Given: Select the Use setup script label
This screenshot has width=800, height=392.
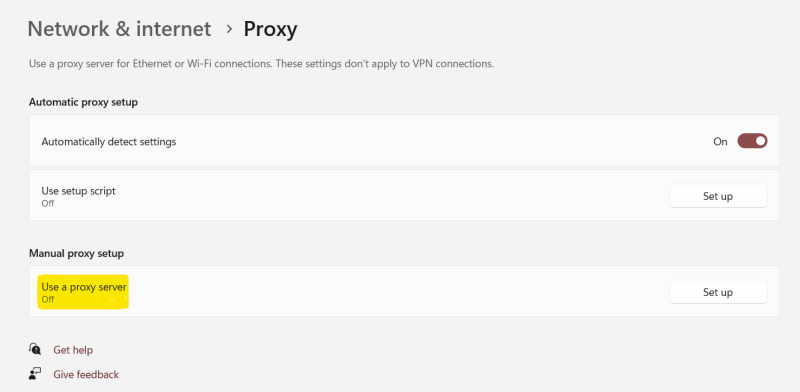Looking at the screenshot, I should (79, 191).
